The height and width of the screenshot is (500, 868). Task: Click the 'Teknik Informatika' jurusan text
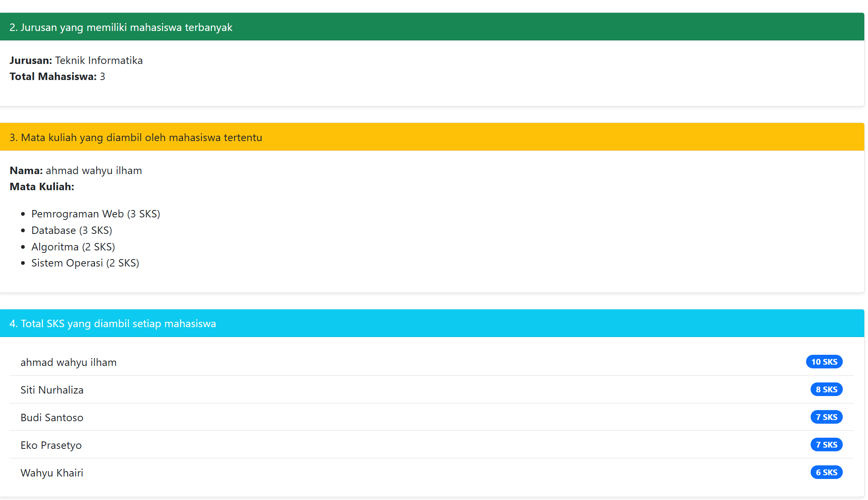(99, 60)
